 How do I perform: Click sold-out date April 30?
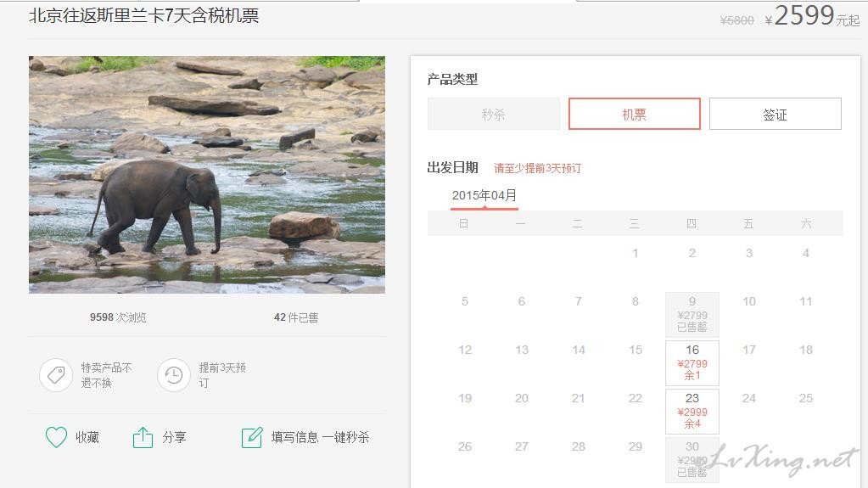click(692, 460)
